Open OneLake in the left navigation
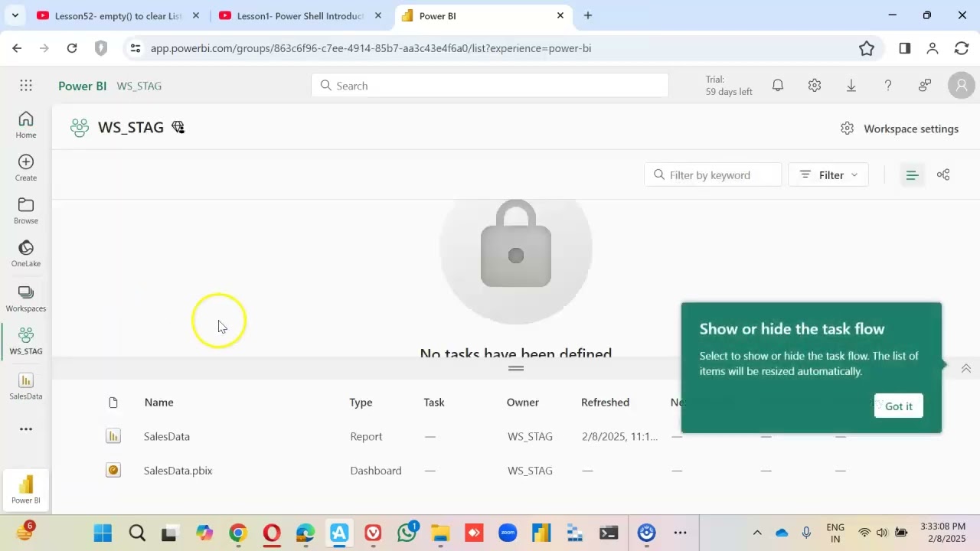 26,253
